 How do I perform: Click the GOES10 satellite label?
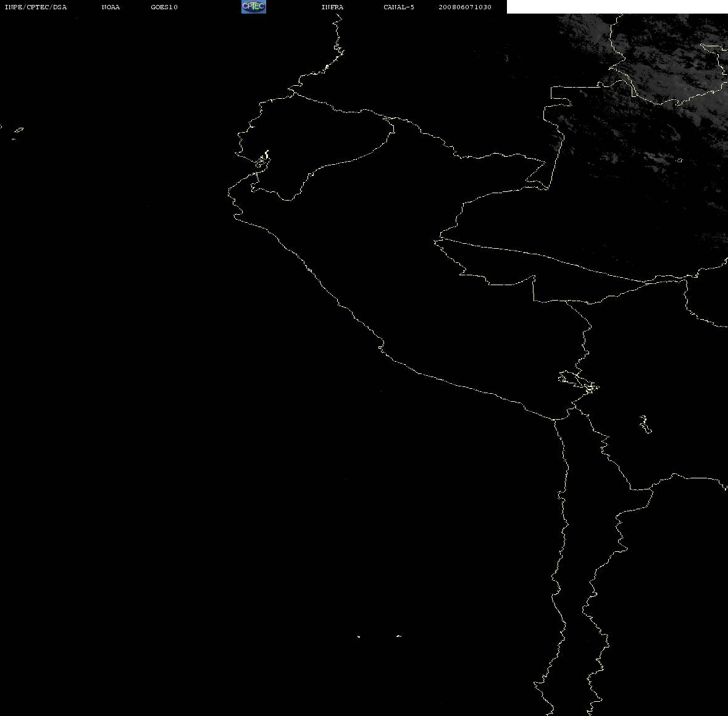164,7
